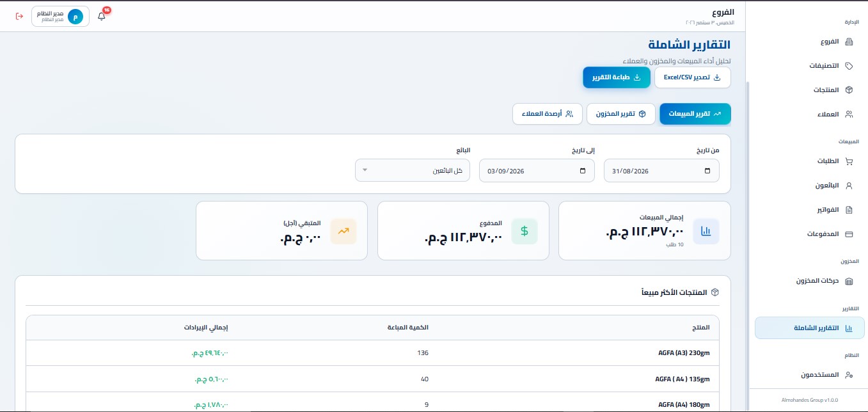Click the box icon beside المنتجات الأكثر مبيعاً
Viewport: 868px width, 412px height.
[715, 292]
